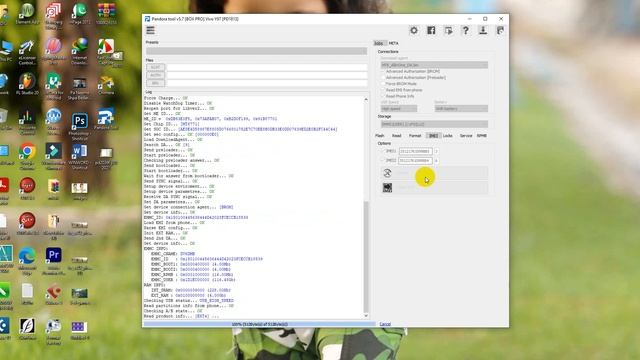
Task: Click the last toolbar icon after download
Action: coord(500,30)
